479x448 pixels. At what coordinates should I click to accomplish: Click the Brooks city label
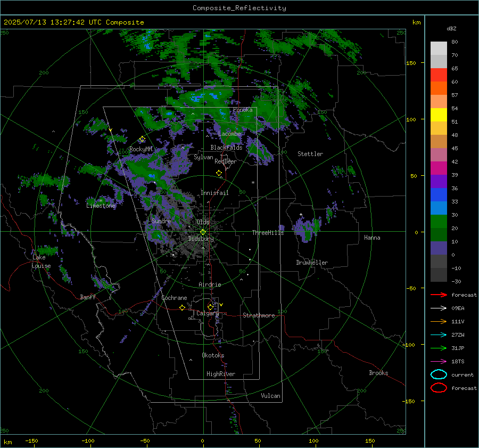coord(378,373)
